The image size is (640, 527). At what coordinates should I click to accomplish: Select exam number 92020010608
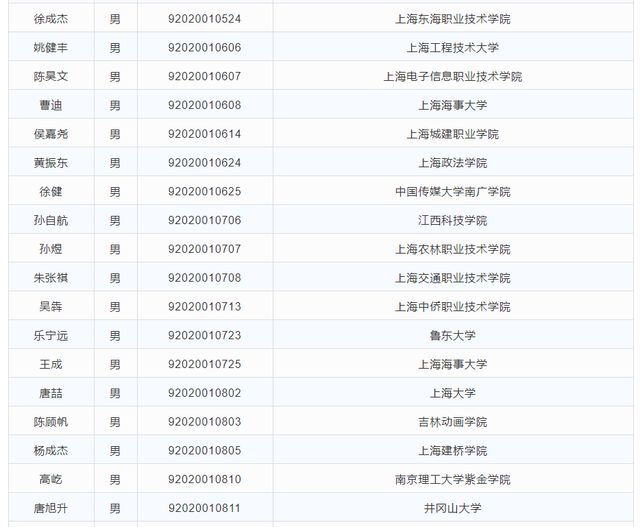tap(204, 105)
